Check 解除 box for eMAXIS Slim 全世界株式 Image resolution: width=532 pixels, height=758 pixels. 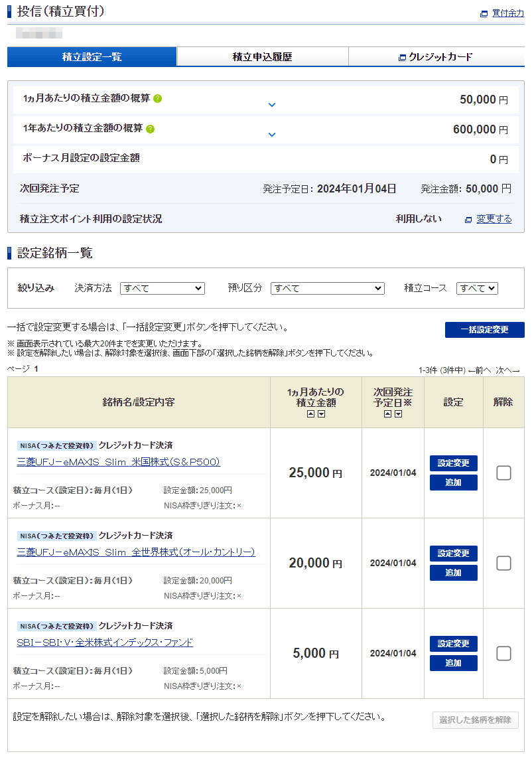[x=503, y=563]
